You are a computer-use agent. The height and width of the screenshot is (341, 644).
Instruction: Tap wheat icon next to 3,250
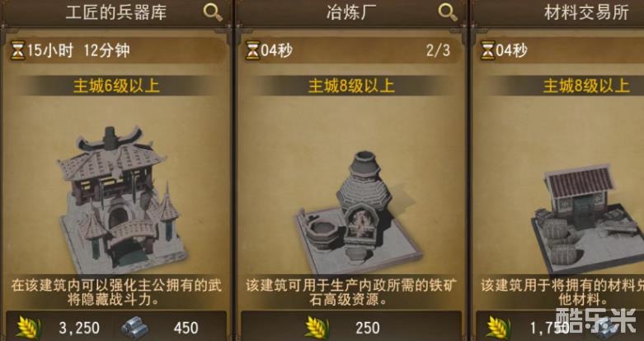(29, 328)
